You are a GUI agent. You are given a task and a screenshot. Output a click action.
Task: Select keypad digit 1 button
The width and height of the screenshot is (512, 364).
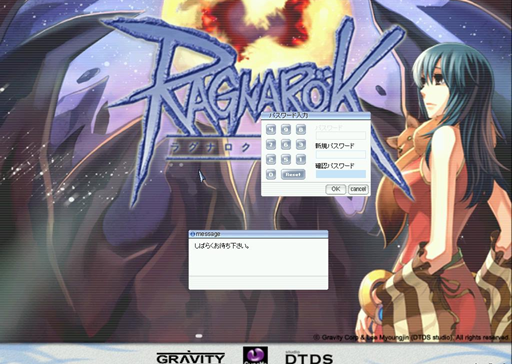301,159
